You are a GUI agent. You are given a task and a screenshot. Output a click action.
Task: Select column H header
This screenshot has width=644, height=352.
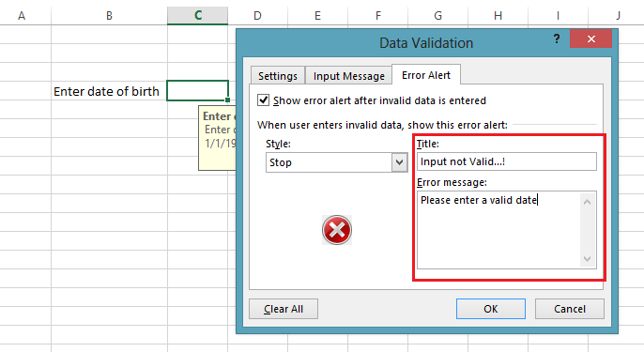[498, 16]
